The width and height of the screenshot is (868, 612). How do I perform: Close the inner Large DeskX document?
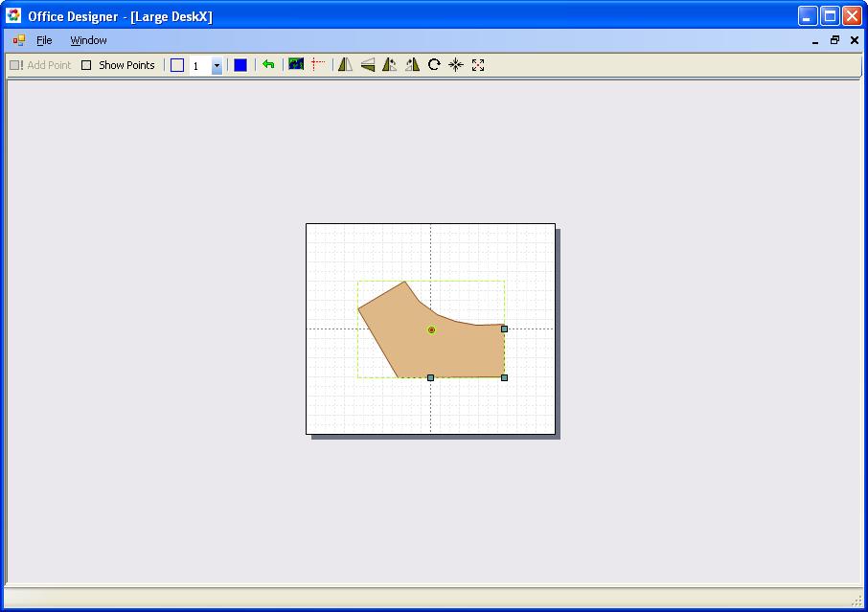(855, 40)
